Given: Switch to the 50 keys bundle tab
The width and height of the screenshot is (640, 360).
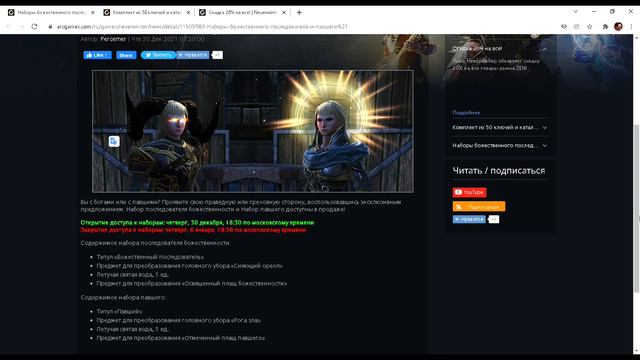Looking at the screenshot, I should pyautogui.click(x=147, y=13).
